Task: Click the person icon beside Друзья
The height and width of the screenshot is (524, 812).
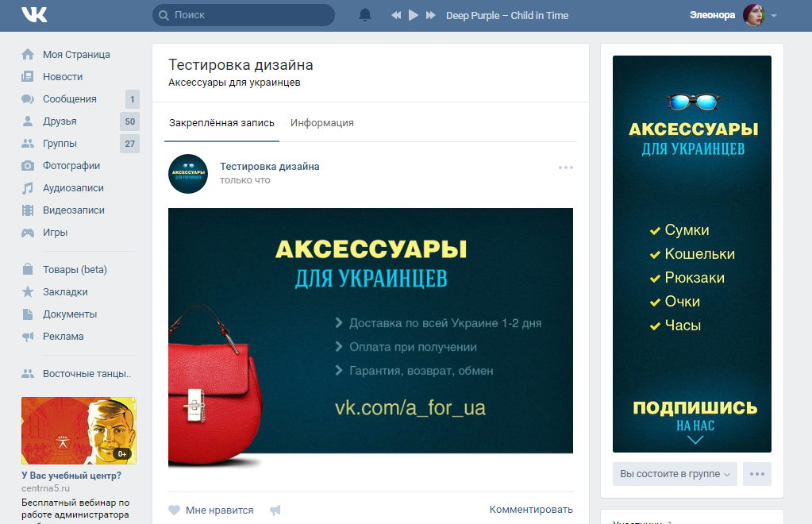Action: 28,121
